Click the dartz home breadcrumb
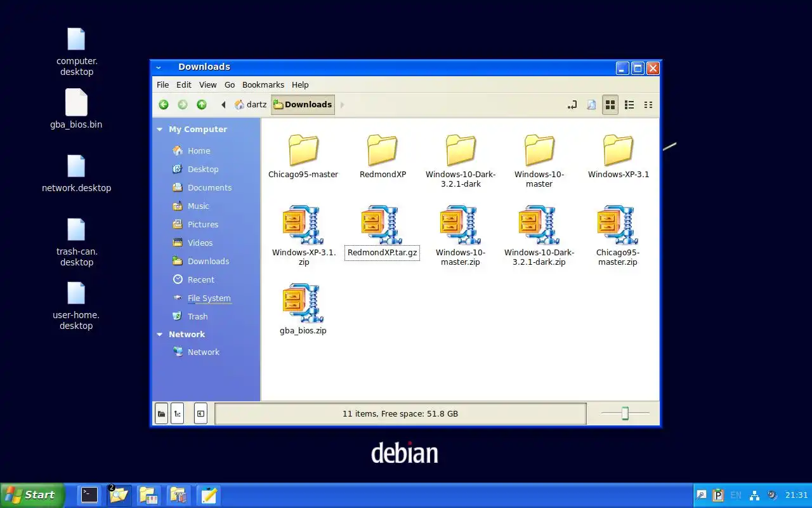Screen dimensions: 812x508 pyautogui.click(x=251, y=105)
